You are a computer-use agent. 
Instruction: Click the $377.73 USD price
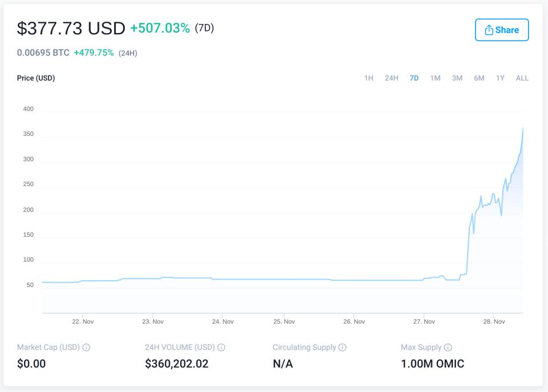click(x=71, y=28)
